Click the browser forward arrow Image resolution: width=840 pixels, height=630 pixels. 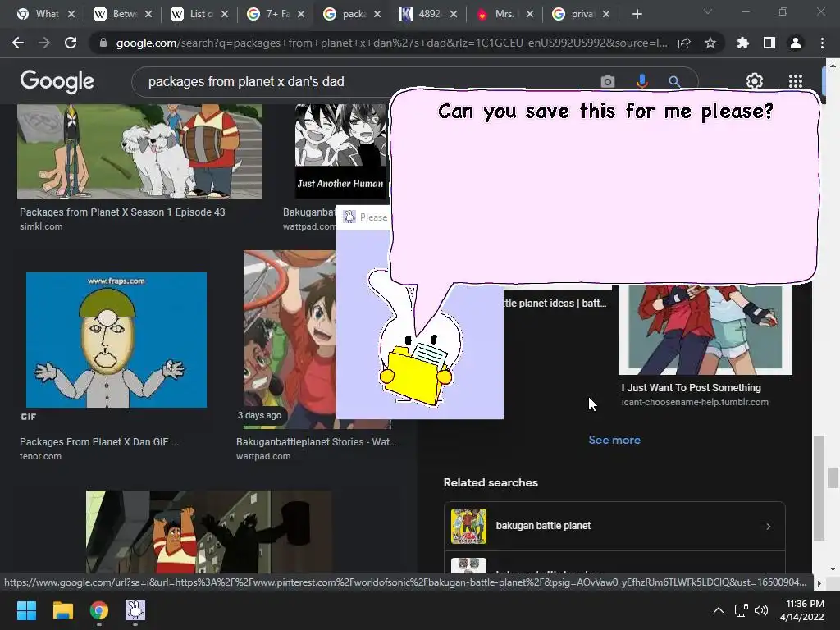pyautogui.click(x=44, y=43)
